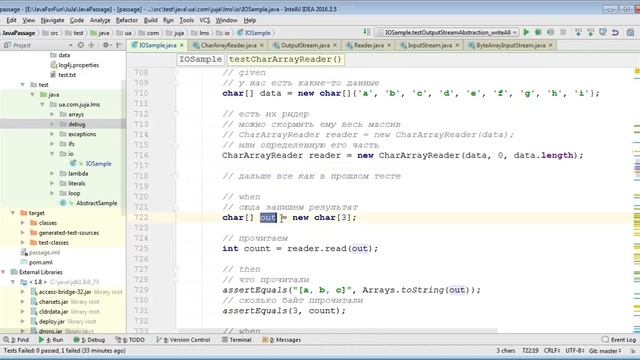Close the Reader.java tab
640x360 pixels.
pos(389,45)
